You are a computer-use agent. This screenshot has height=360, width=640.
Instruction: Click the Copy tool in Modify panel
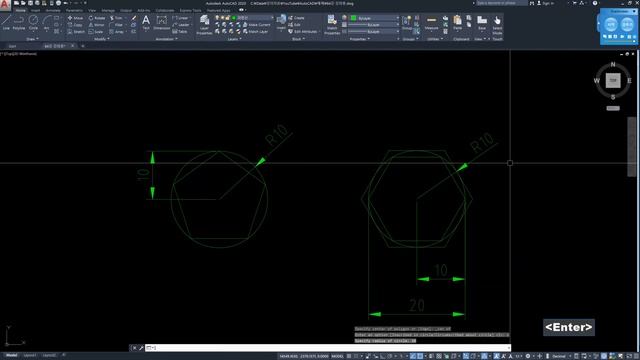point(75,25)
